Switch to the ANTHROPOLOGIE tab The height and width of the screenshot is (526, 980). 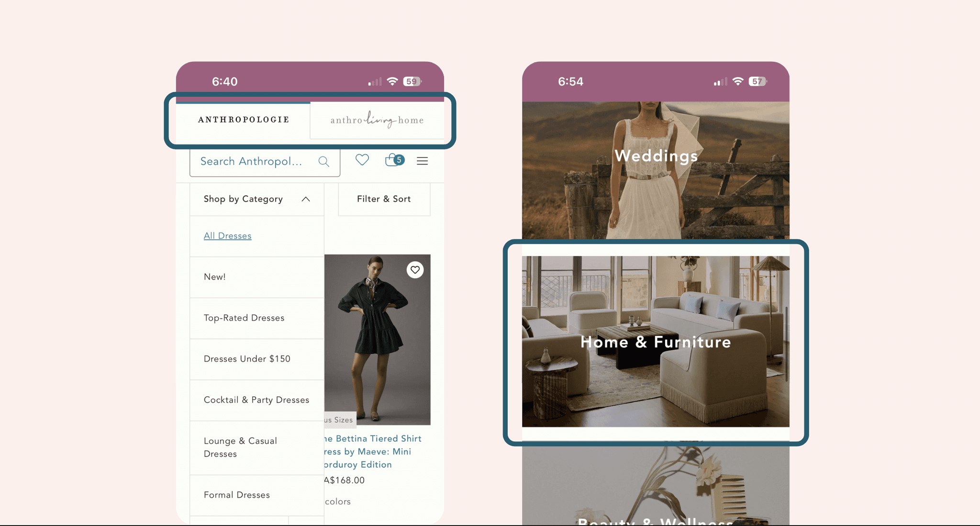click(x=244, y=120)
